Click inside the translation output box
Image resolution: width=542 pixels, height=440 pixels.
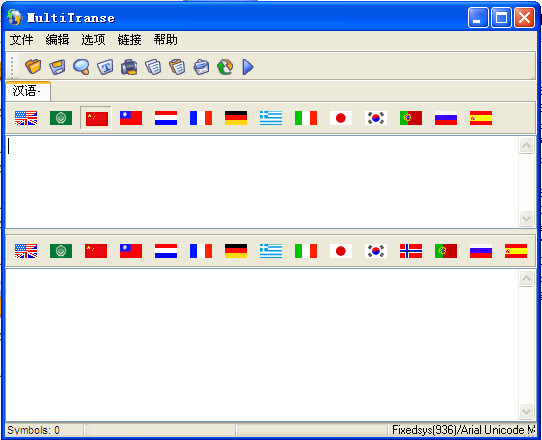tap(262, 345)
